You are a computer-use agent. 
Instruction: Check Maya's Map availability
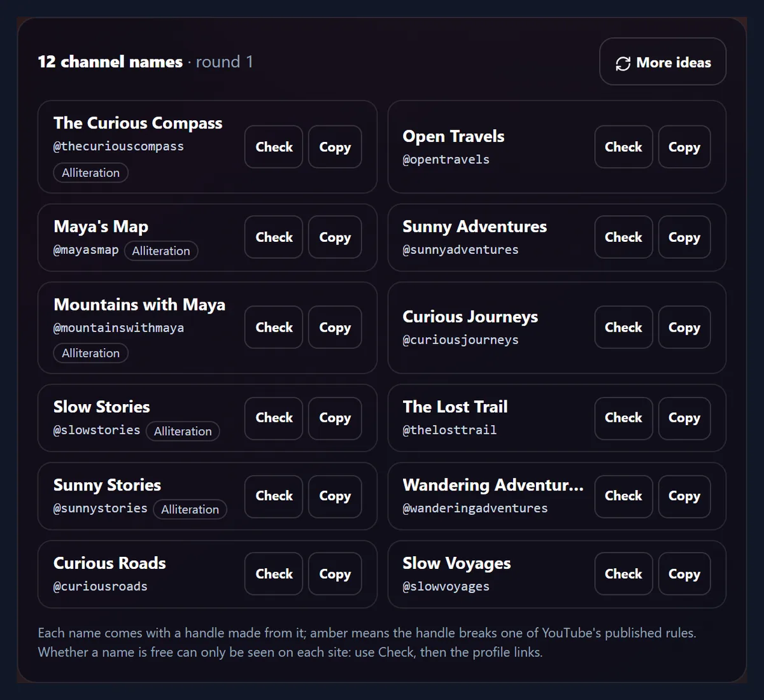(274, 237)
